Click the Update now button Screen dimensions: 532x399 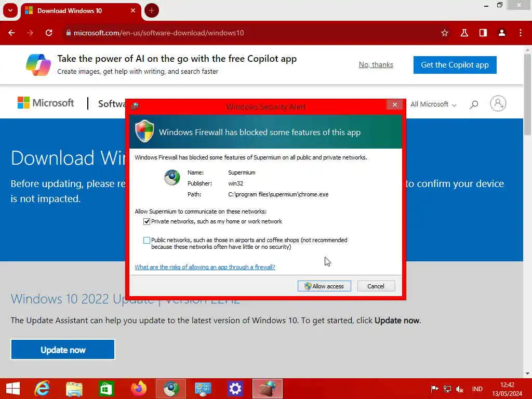[x=63, y=350]
